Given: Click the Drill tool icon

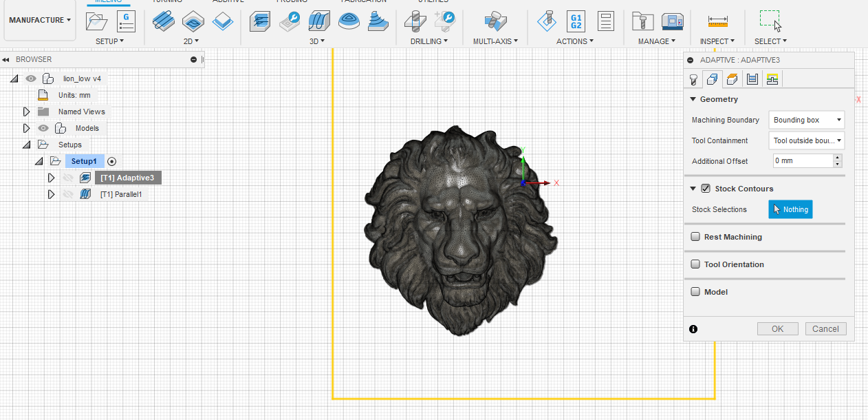Looking at the screenshot, I should point(415,22).
